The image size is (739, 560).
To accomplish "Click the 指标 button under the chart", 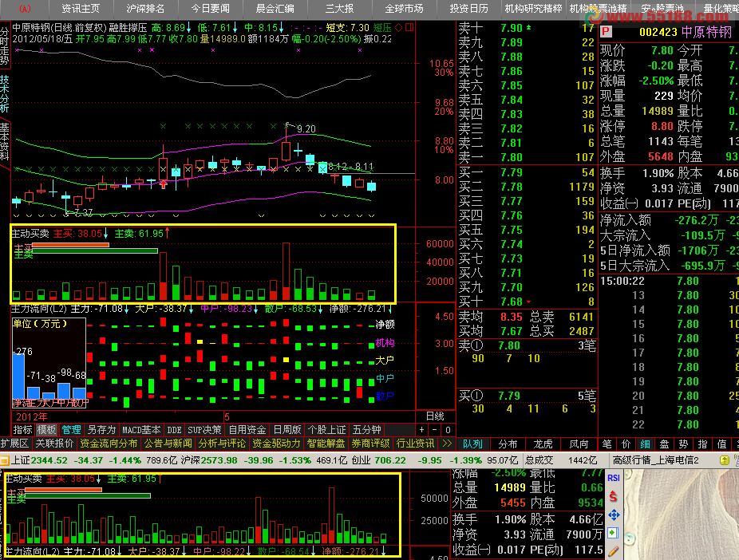I will pyautogui.click(x=22, y=429).
